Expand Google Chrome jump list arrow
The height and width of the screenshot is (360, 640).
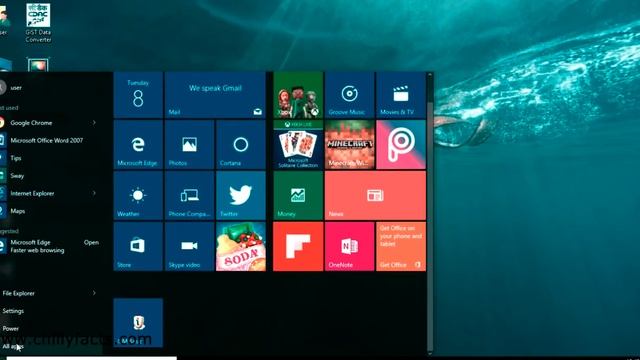94,122
